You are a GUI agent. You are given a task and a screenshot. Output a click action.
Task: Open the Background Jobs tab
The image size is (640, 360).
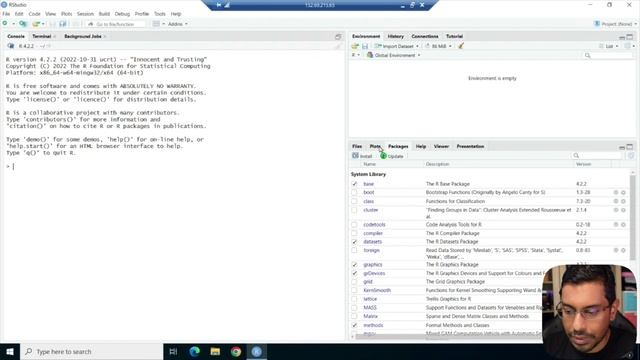[x=82, y=36]
